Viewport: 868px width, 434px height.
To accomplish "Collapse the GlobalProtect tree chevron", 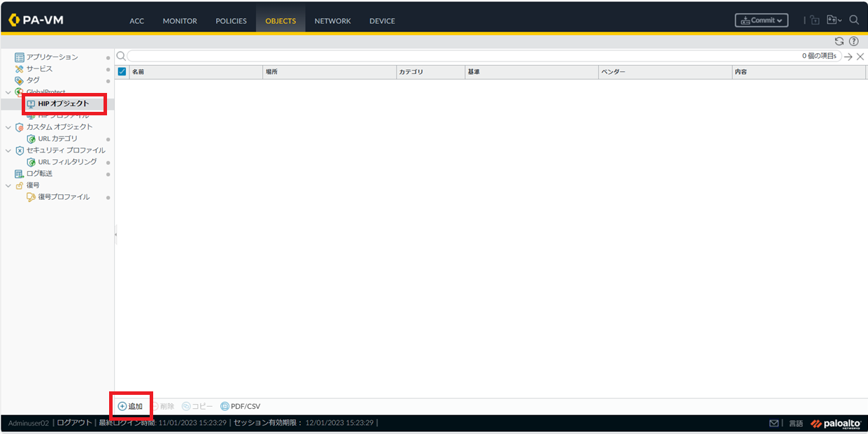I will pos(8,92).
